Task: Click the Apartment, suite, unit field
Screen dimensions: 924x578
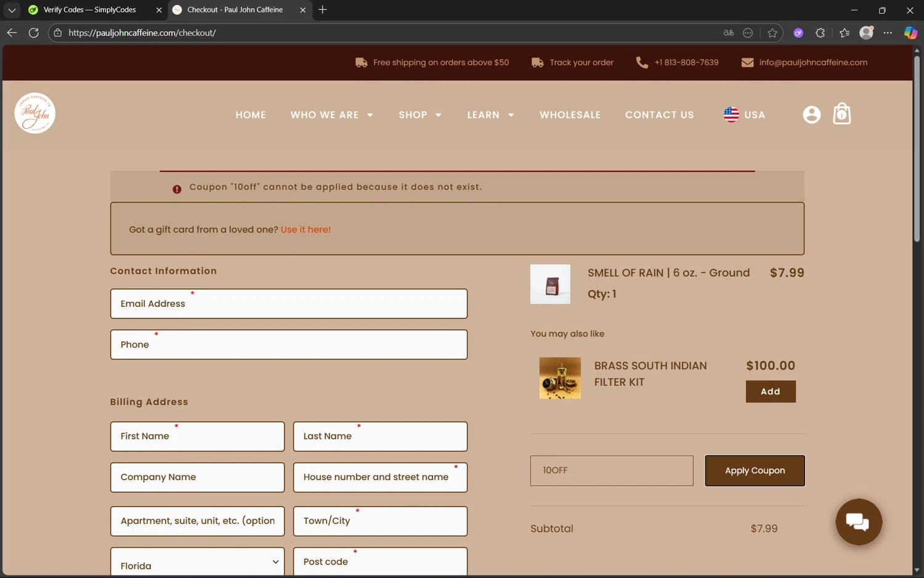Action: click(197, 521)
